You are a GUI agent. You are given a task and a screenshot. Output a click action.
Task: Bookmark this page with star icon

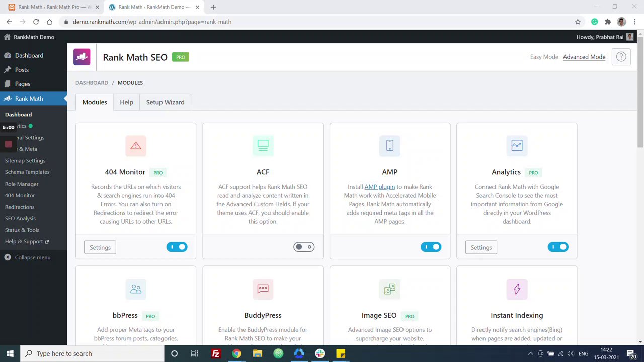click(578, 22)
